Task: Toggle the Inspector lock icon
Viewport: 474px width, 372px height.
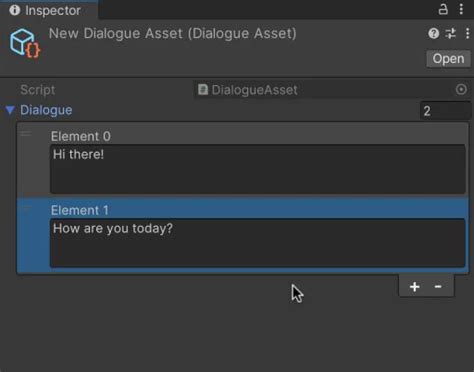Action: pyautogui.click(x=443, y=9)
